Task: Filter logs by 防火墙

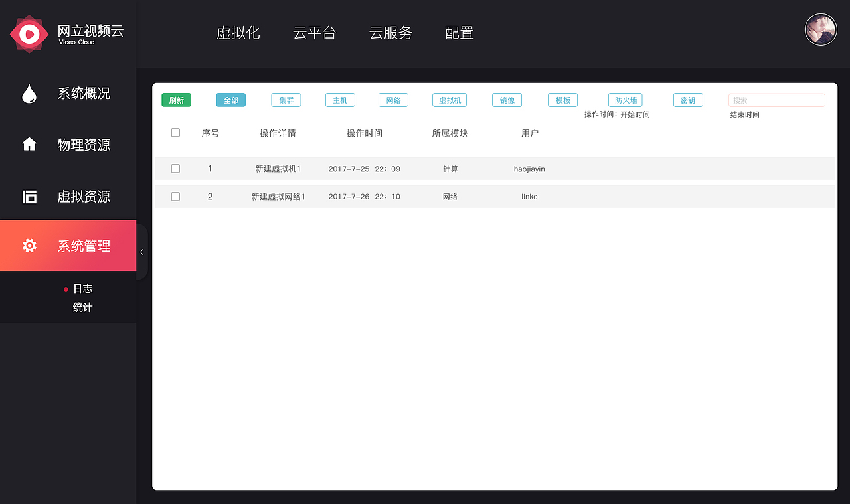Action: [626, 100]
